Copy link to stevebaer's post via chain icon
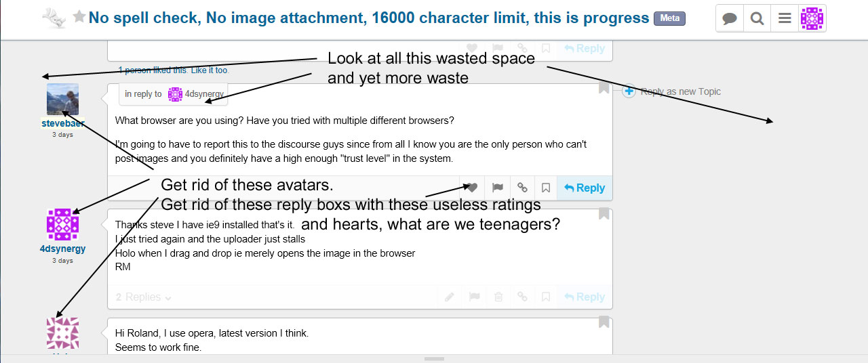Image resolution: width=868 pixels, height=363 pixels. tap(522, 188)
